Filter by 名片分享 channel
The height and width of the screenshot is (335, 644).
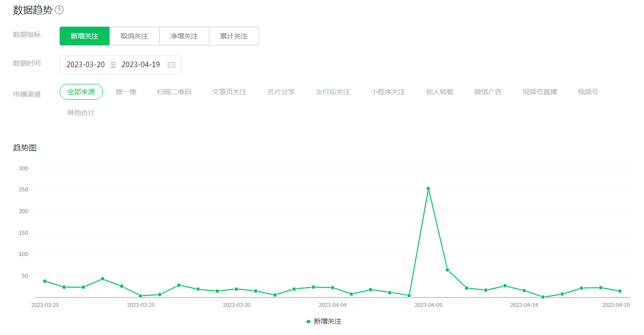[281, 92]
